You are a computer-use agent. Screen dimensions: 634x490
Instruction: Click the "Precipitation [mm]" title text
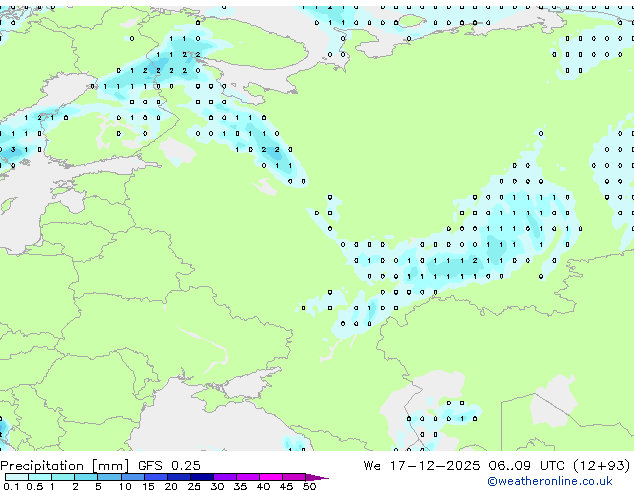(65, 466)
